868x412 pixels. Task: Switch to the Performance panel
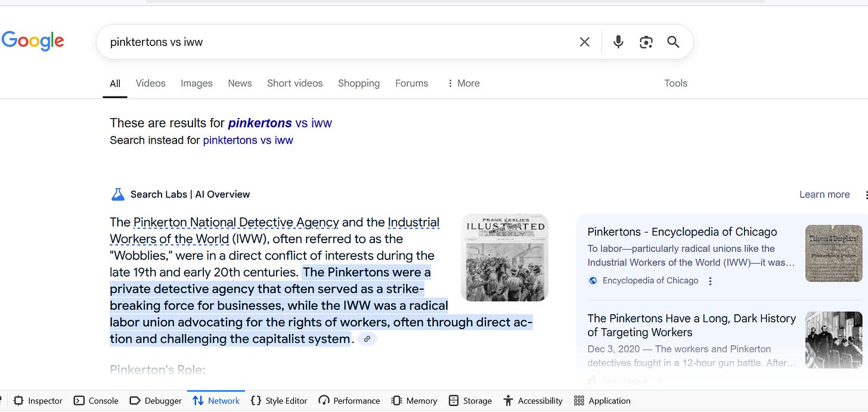click(349, 401)
